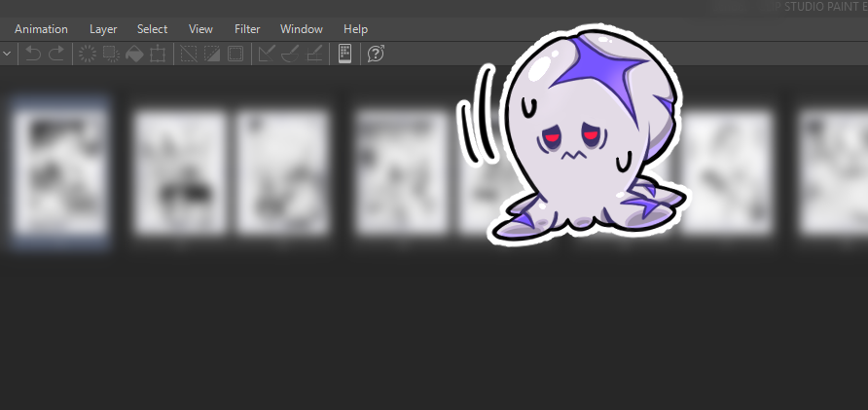The width and height of the screenshot is (868, 410).
Task: Toggle the Show Selection Border icon
Action: tap(235, 54)
